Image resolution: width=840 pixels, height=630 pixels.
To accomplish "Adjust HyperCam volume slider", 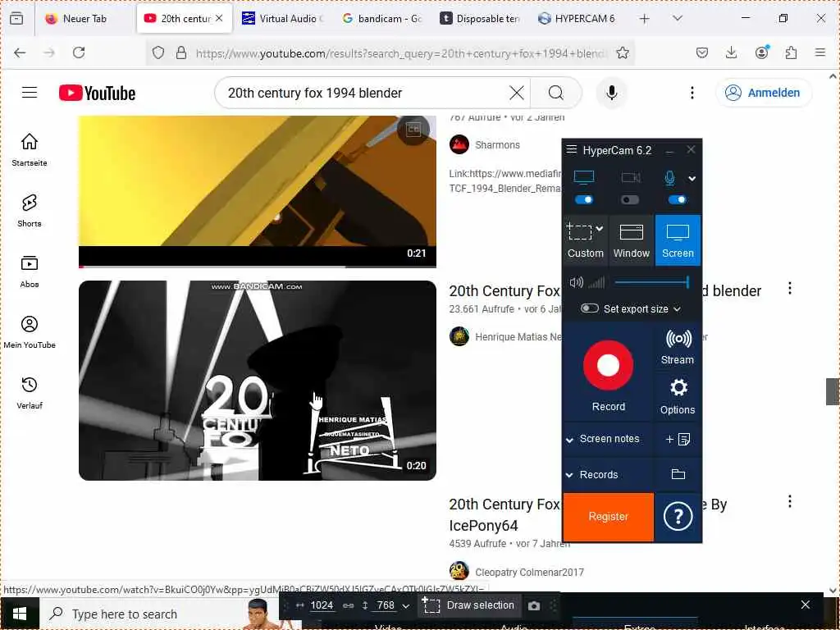I will 651,282.
